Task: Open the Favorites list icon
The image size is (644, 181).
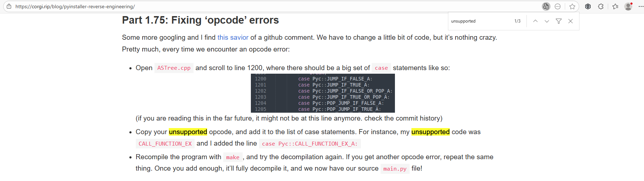Action: click(615, 6)
